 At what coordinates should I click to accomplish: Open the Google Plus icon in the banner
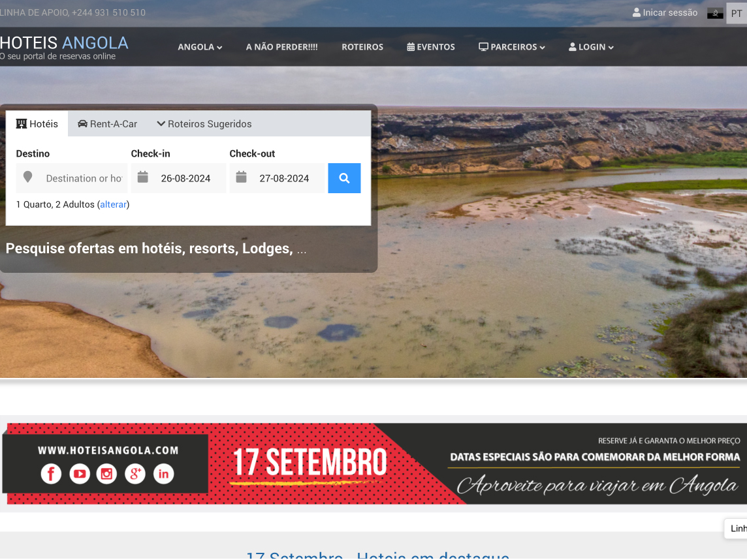(135, 474)
